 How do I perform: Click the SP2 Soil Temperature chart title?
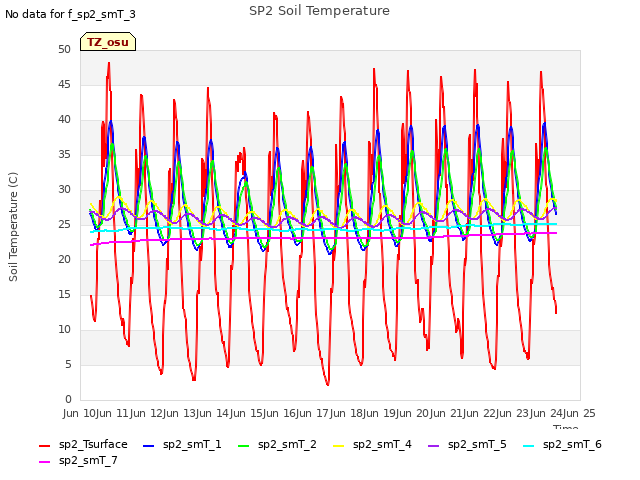click(x=319, y=11)
